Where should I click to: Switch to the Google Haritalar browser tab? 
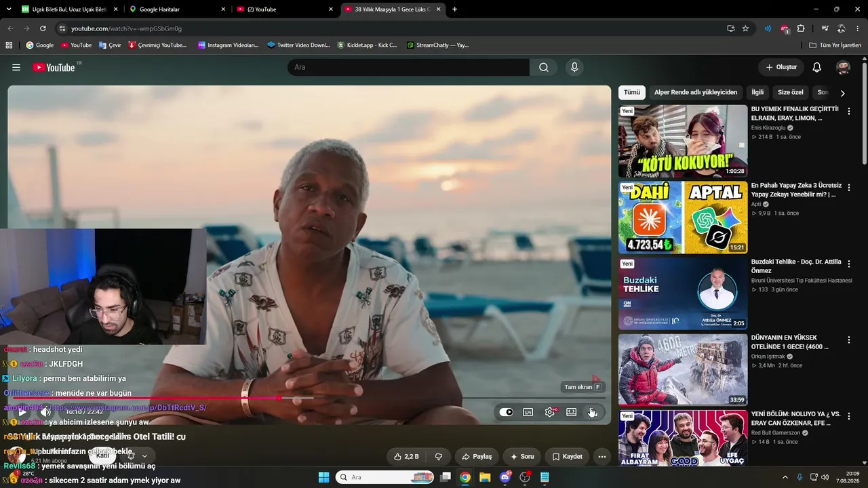(178, 9)
